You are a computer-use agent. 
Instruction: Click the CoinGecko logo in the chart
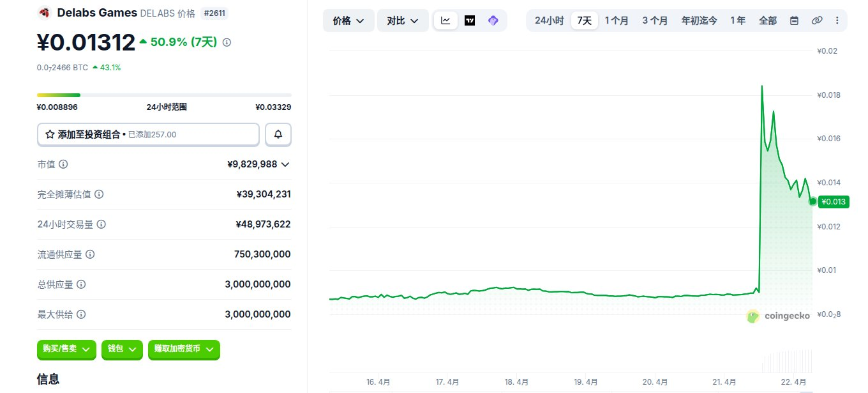pyautogui.click(x=778, y=316)
